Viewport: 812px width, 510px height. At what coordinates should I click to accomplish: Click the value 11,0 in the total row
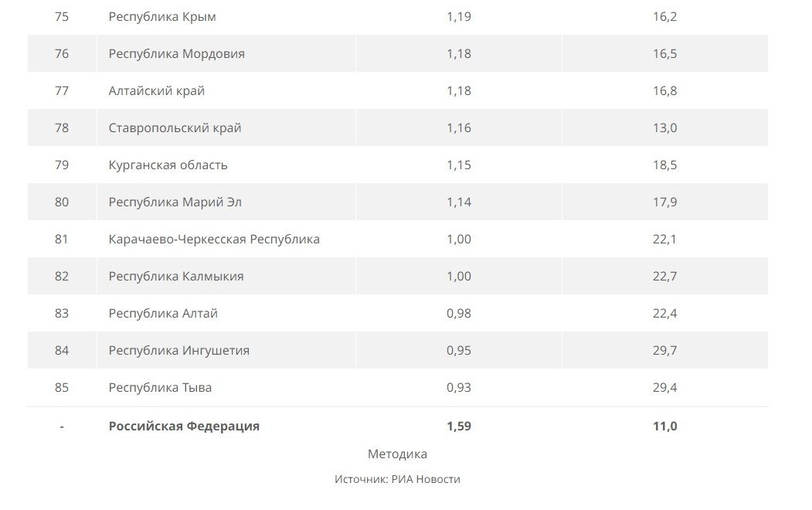[x=665, y=426]
